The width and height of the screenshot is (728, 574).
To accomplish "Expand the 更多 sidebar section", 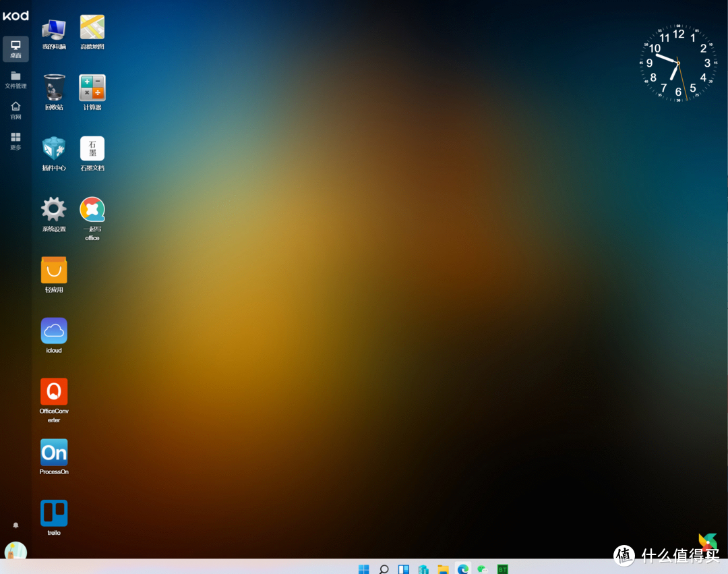I will coord(15,140).
